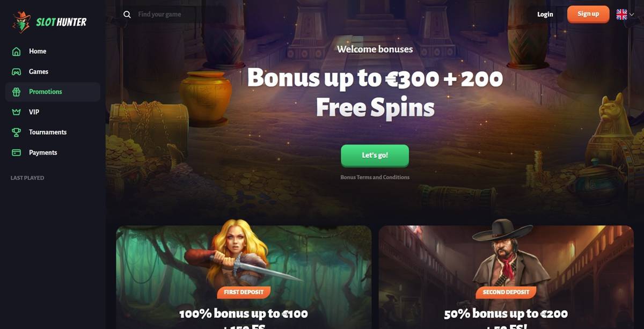
Task: Click the Login link
Action: [x=545, y=14]
